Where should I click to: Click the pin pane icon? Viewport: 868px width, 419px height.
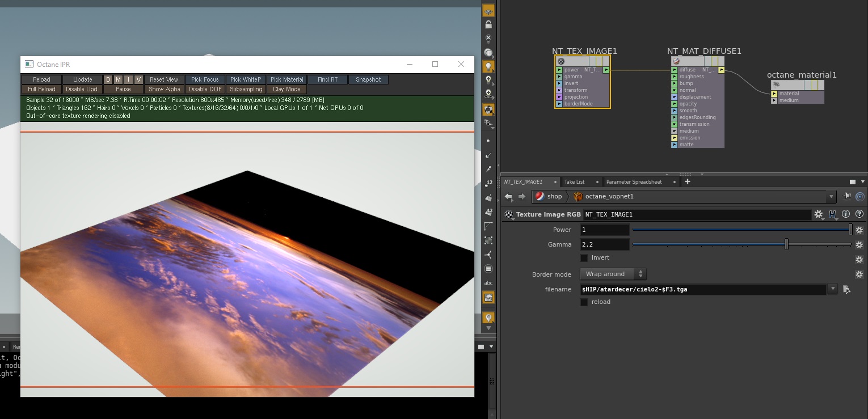click(x=847, y=196)
